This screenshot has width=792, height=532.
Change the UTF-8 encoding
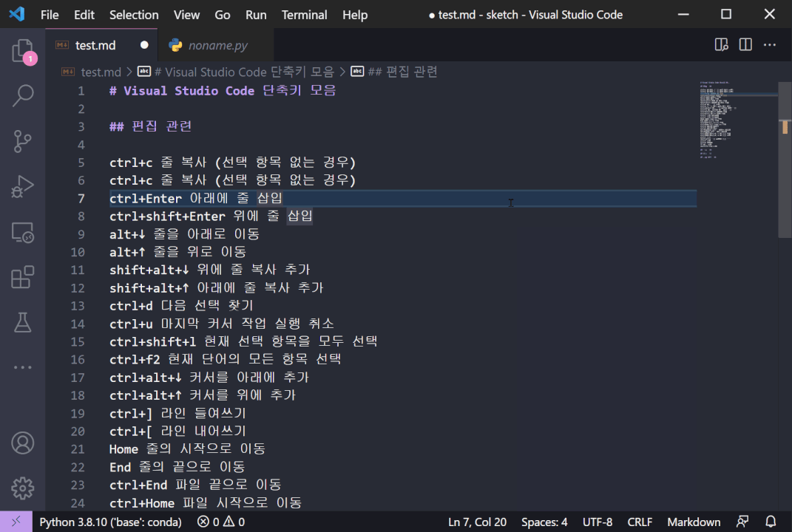pyautogui.click(x=598, y=522)
